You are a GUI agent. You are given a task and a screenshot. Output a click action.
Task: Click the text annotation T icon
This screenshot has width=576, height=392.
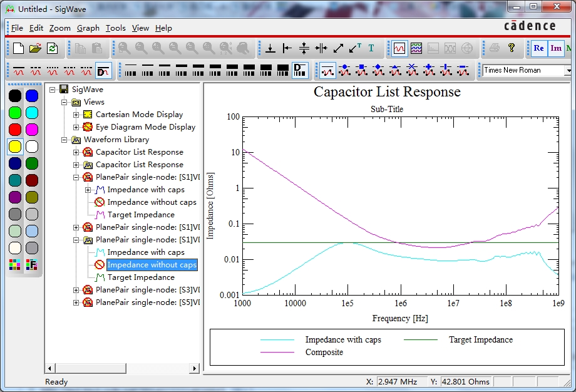[371, 48]
